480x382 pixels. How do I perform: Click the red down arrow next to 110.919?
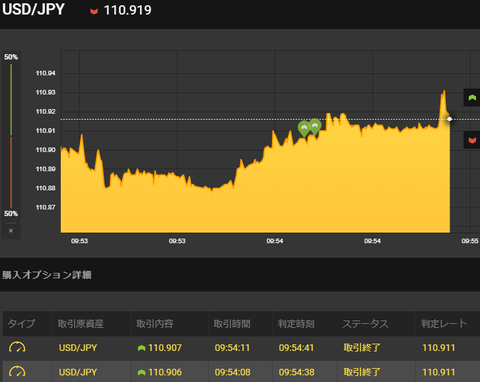(94, 11)
